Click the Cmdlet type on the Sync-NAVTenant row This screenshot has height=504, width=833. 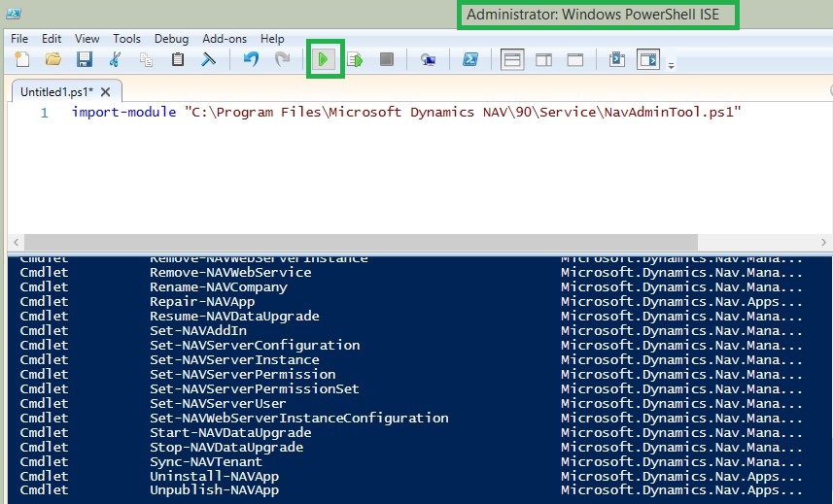(x=44, y=462)
